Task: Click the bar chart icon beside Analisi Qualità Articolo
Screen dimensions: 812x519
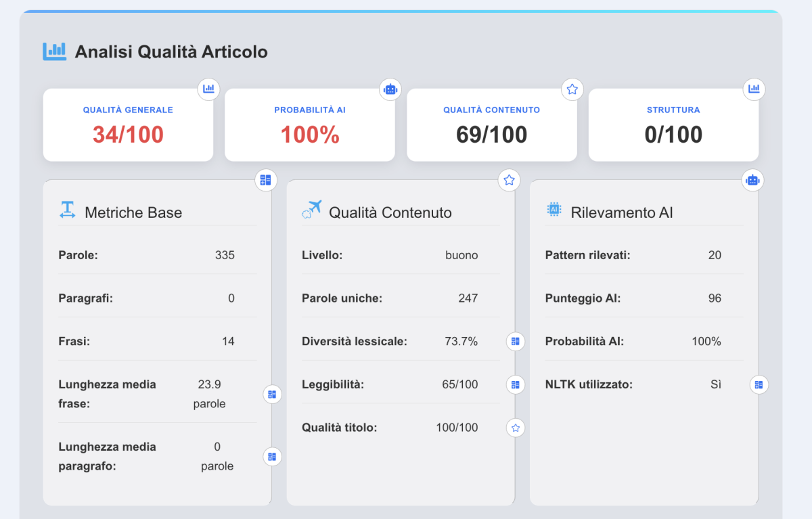Action: tap(54, 51)
